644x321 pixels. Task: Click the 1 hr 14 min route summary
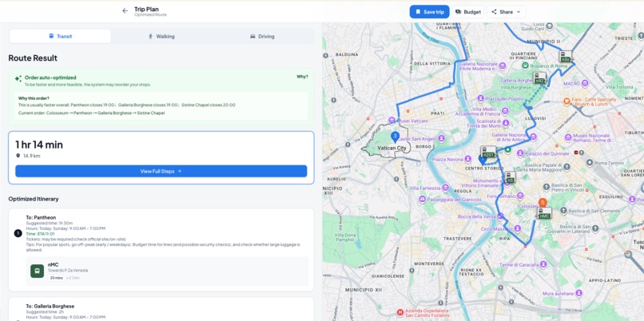pyautogui.click(x=39, y=145)
